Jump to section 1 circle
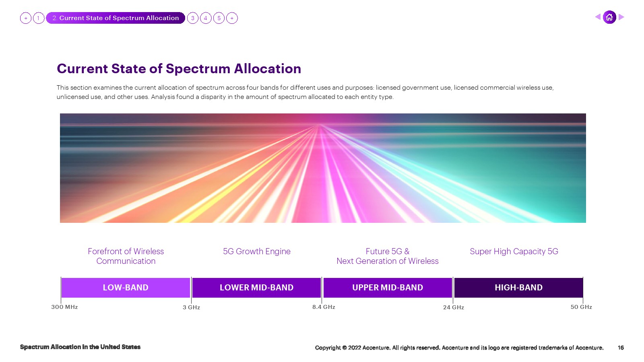Screen dimensions: 644x362 point(39,18)
